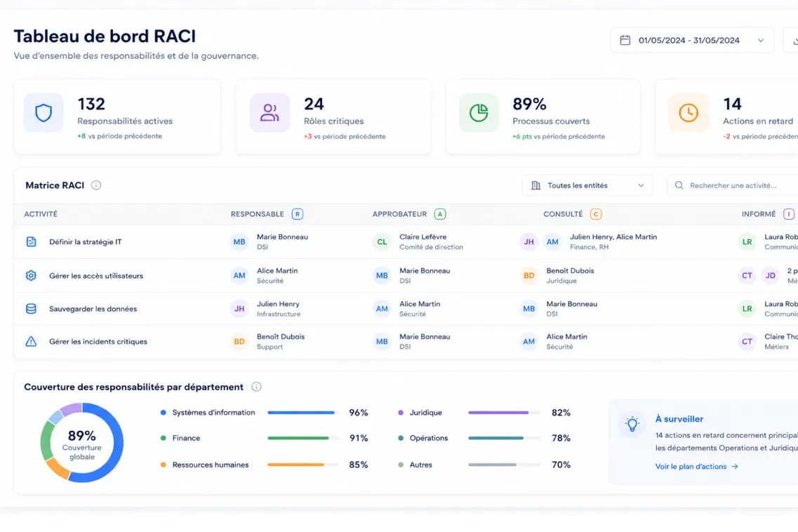Click the Autres legend entry
This screenshot has width=798, height=532.
(x=415, y=465)
